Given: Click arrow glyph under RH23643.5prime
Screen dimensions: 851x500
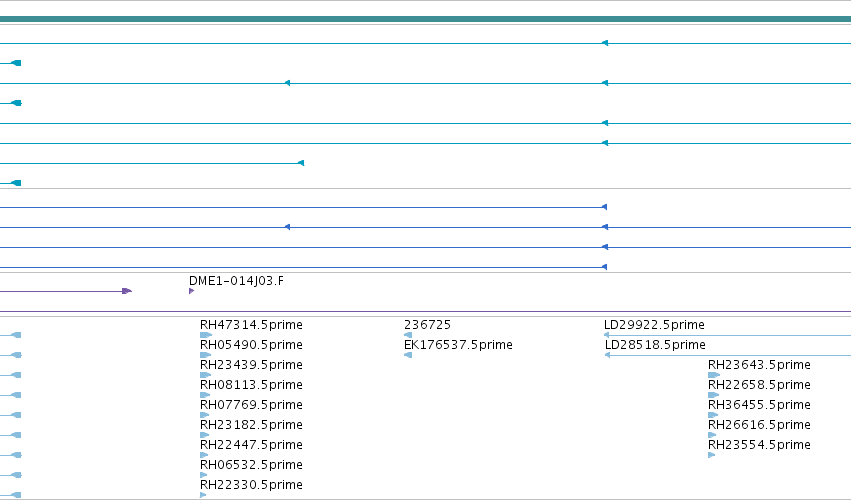Looking at the screenshot, I should (x=714, y=375).
